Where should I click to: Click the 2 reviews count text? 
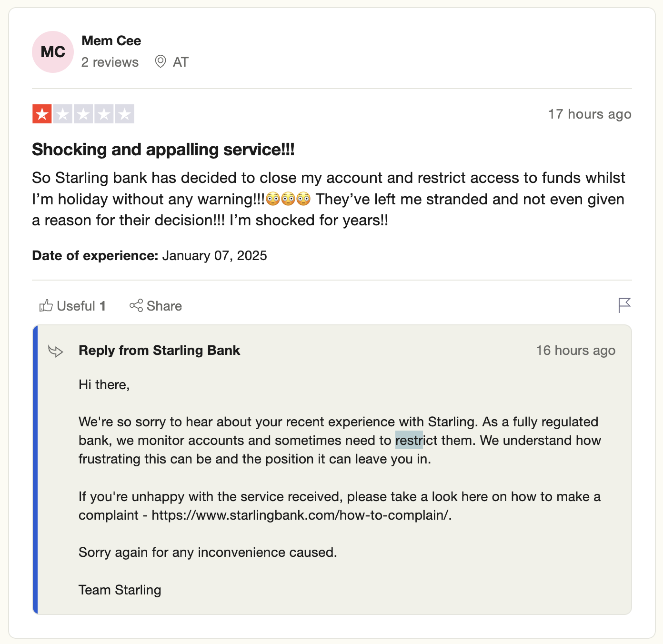pyautogui.click(x=110, y=62)
